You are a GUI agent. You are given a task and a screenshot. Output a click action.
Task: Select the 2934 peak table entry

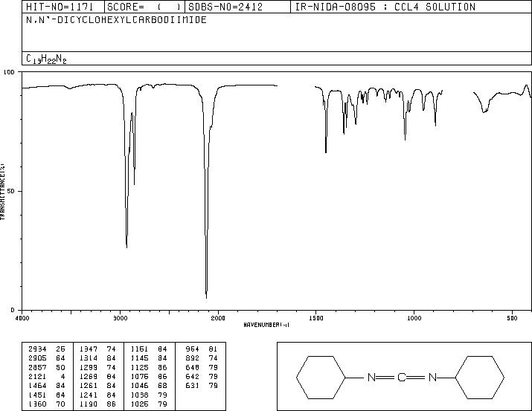click(47, 349)
